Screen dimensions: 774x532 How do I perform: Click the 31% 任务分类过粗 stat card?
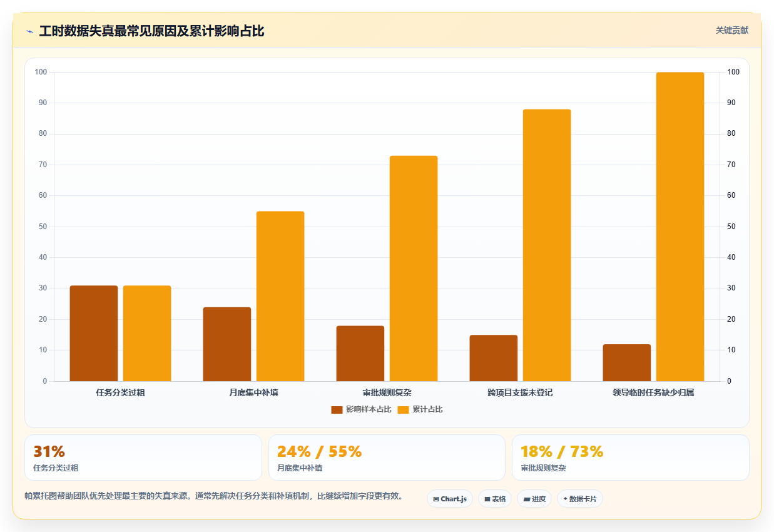(143, 458)
